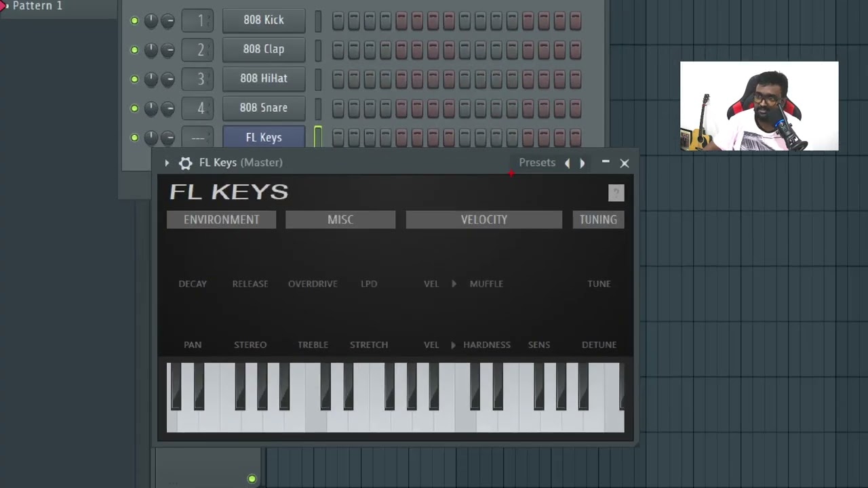
Task: Select 808 HiHat channel via its selector light
Action: (318, 79)
